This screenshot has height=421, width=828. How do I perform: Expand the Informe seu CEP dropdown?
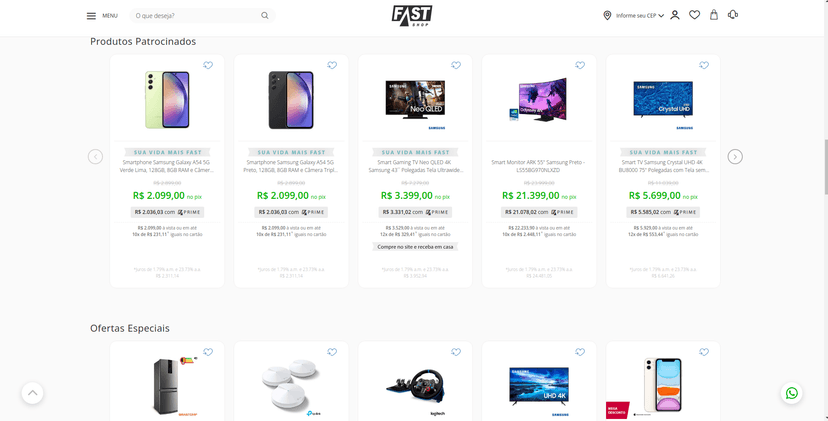tap(634, 15)
